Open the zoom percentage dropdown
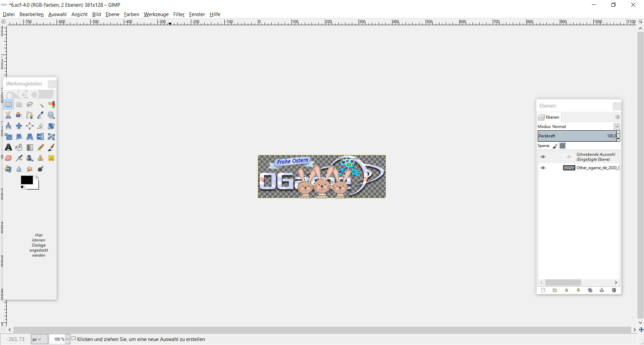The width and height of the screenshot is (644, 345). (x=67, y=339)
